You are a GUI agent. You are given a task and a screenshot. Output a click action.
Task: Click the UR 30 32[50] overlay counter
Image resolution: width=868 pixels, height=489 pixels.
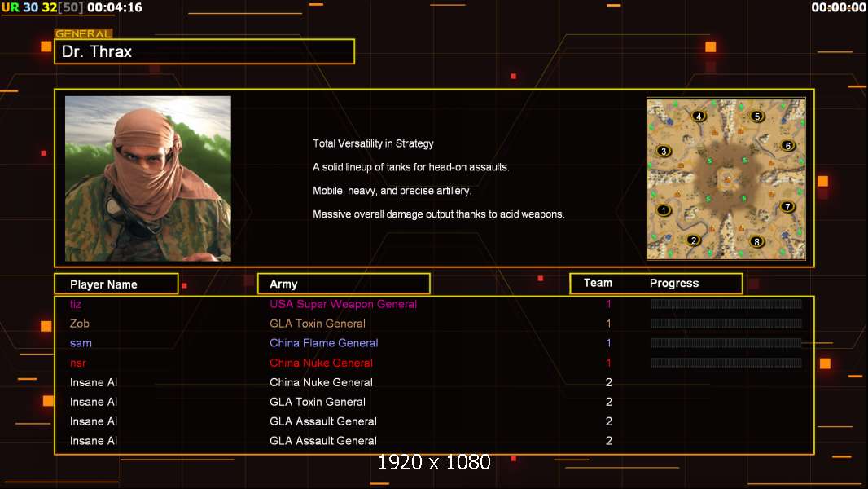point(43,8)
